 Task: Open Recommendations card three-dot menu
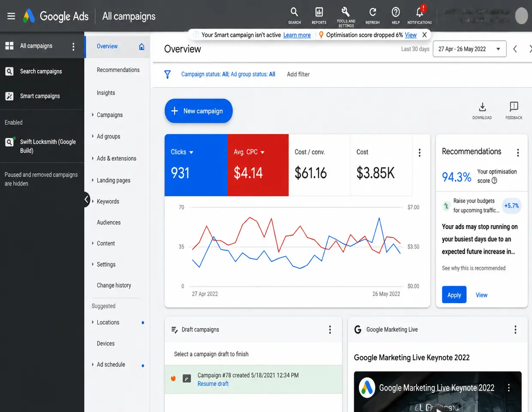point(518,152)
